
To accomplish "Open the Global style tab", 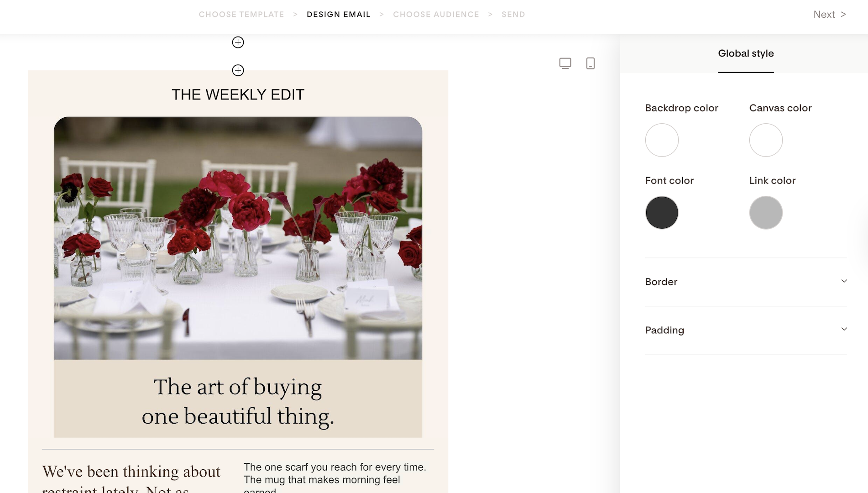I will [746, 53].
